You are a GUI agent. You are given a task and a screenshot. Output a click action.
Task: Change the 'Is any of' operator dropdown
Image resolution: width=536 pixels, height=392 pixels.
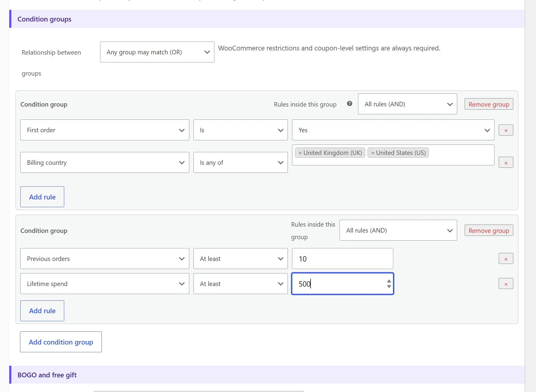click(x=241, y=162)
